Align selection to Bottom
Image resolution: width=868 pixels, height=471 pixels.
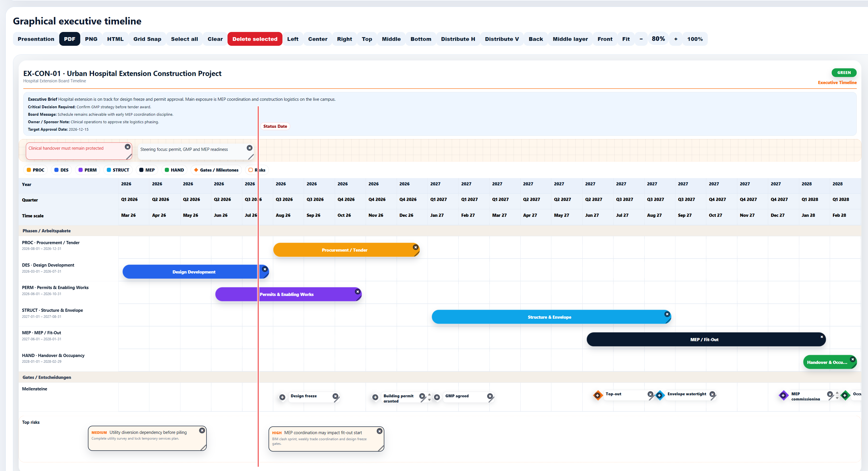(x=421, y=39)
